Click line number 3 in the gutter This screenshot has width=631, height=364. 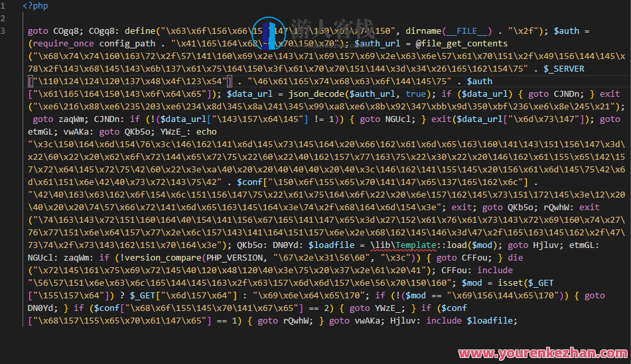click(3, 31)
